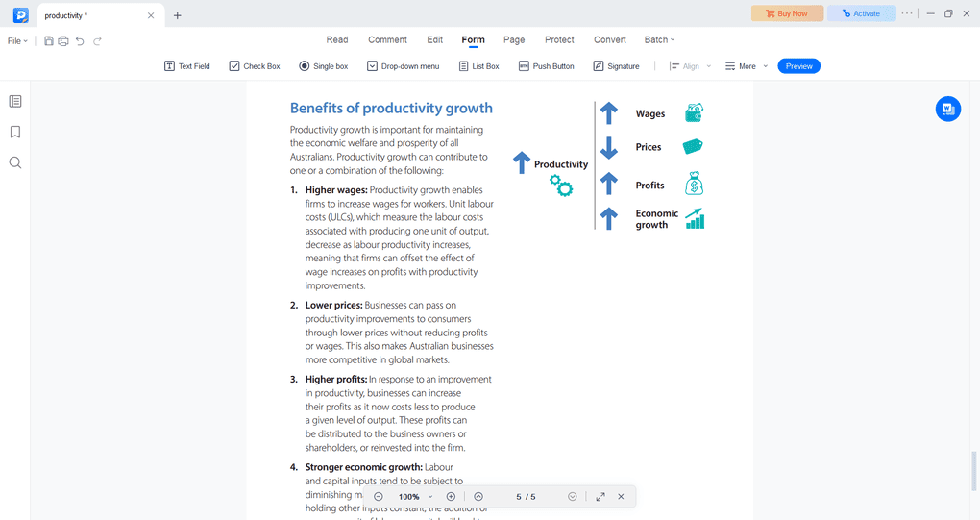Enter full screen with the expand icon
This screenshot has width=980, height=520.
600,497
